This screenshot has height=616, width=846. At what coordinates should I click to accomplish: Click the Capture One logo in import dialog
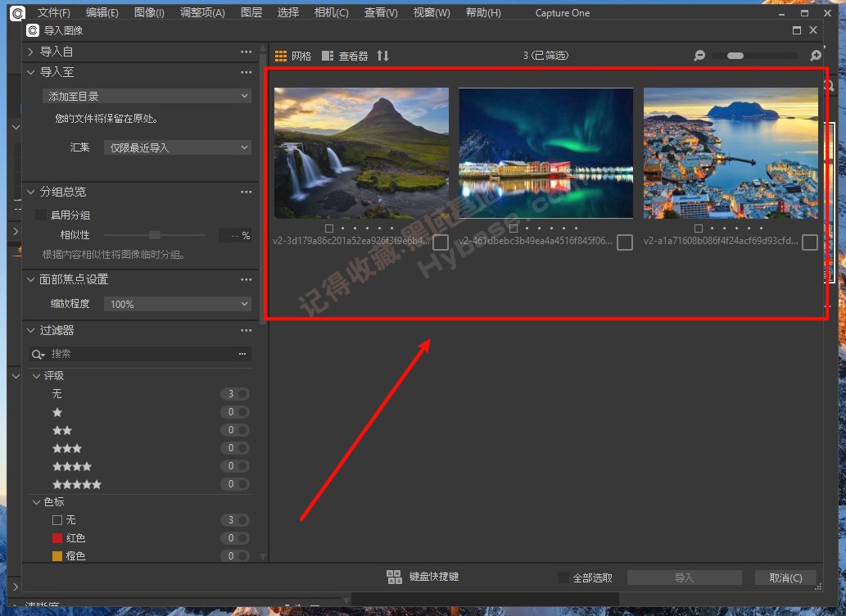[x=33, y=31]
